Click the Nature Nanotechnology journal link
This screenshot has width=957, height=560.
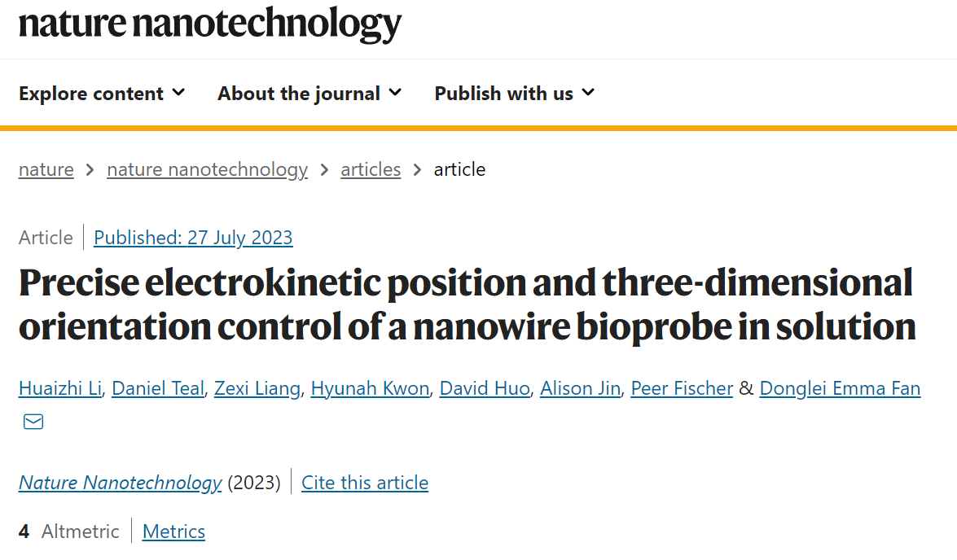tap(120, 483)
